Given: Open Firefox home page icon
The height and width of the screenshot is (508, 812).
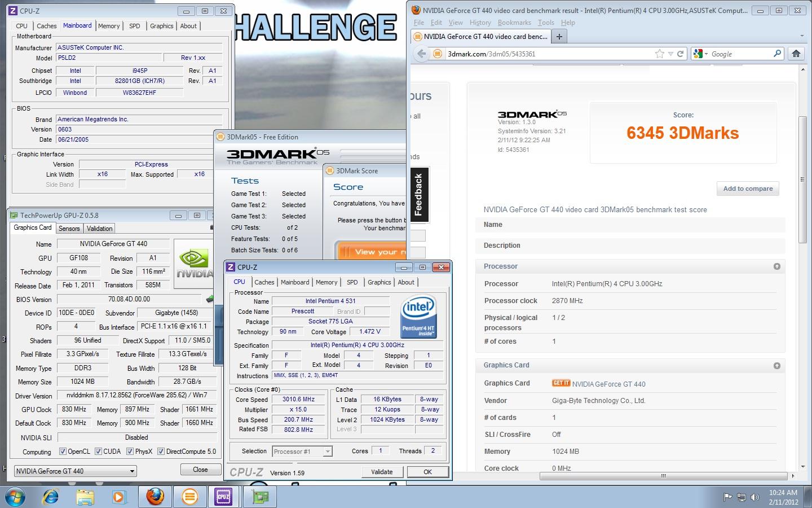Looking at the screenshot, I should tap(796, 54).
